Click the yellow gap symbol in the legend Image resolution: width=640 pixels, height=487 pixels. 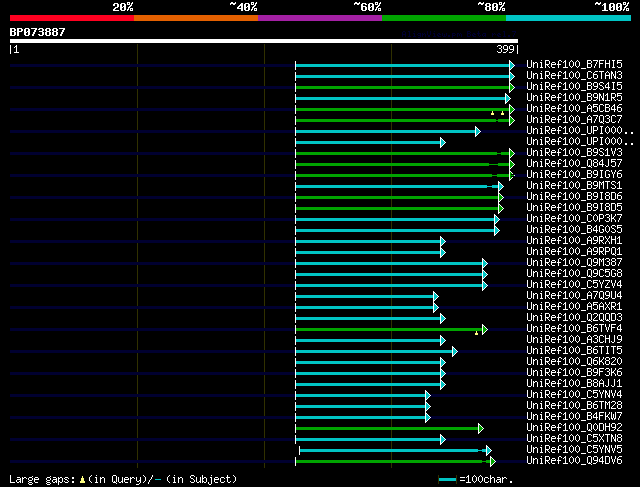pos(82,480)
